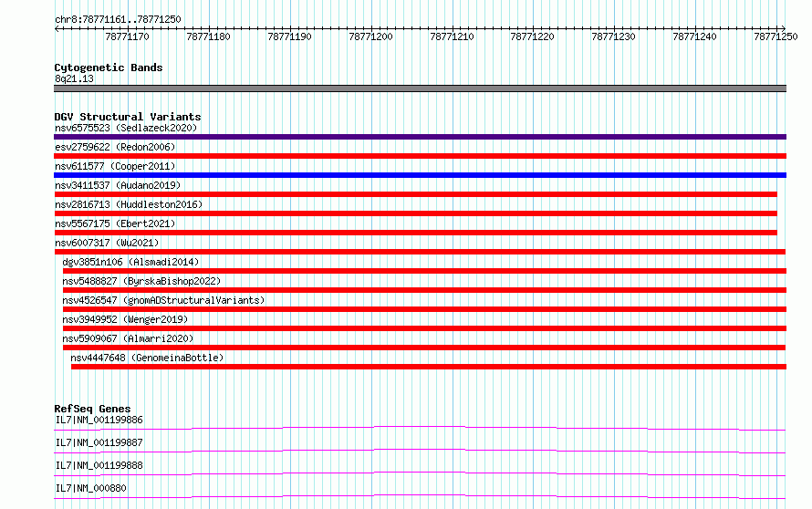This screenshot has width=812, height=509.
Task: Click ruler position 78771210
Action: pyautogui.click(x=453, y=36)
